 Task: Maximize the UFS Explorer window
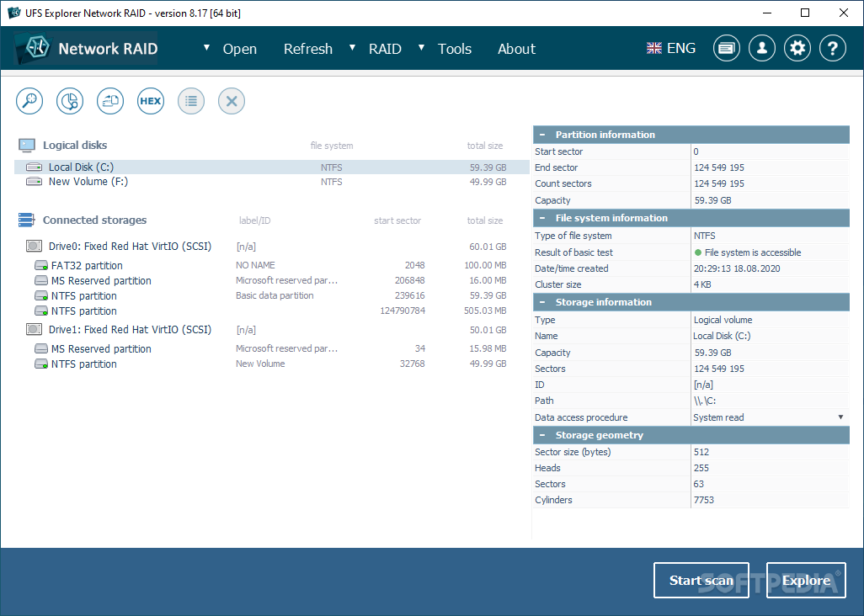coord(805,13)
